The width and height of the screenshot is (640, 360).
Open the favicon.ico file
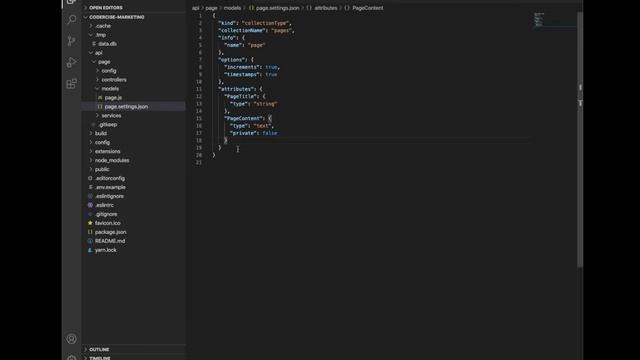107,223
